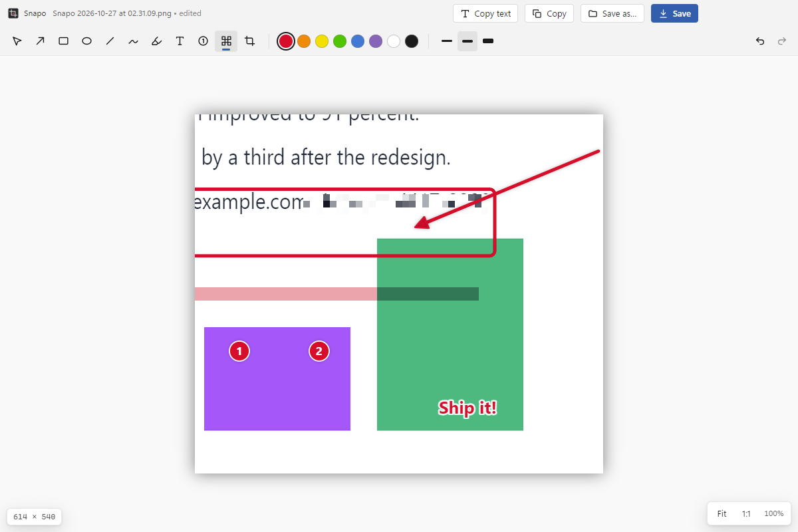The height and width of the screenshot is (532, 798).
Task: Click the Snapo app logo icon
Action: pyautogui.click(x=13, y=13)
